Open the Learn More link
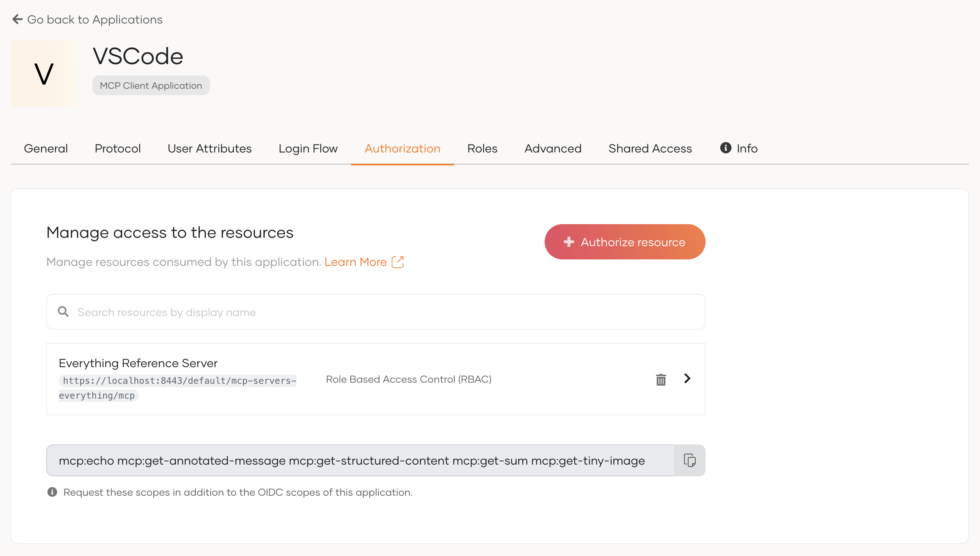Viewport: 980px width, 556px height. click(355, 262)
